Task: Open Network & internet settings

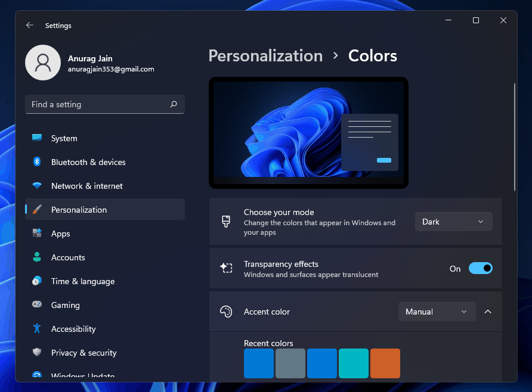Action: click(105, 186)
